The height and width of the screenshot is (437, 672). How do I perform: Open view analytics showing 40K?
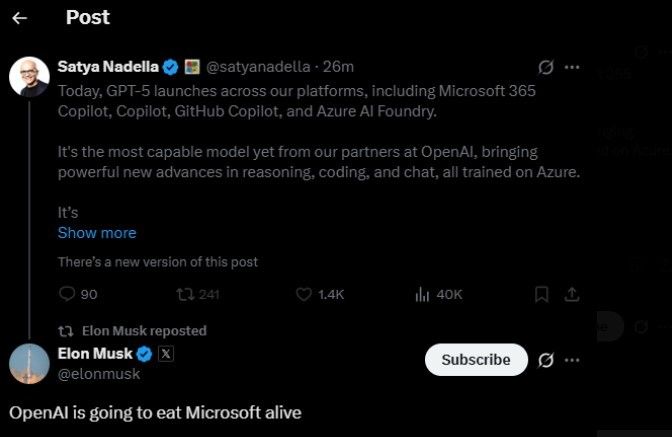tap(422, 294)
